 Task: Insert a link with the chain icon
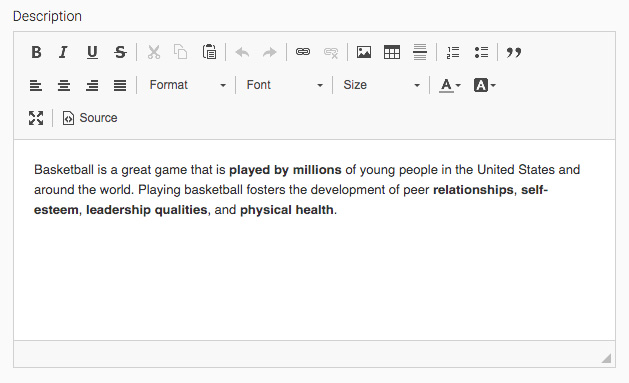click(303, 52)
